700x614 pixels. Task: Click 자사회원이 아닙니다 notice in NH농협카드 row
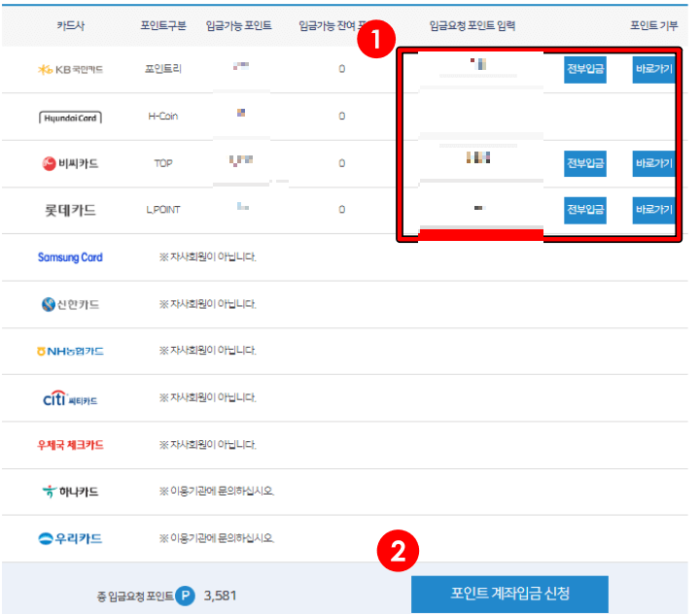[208, 351]
